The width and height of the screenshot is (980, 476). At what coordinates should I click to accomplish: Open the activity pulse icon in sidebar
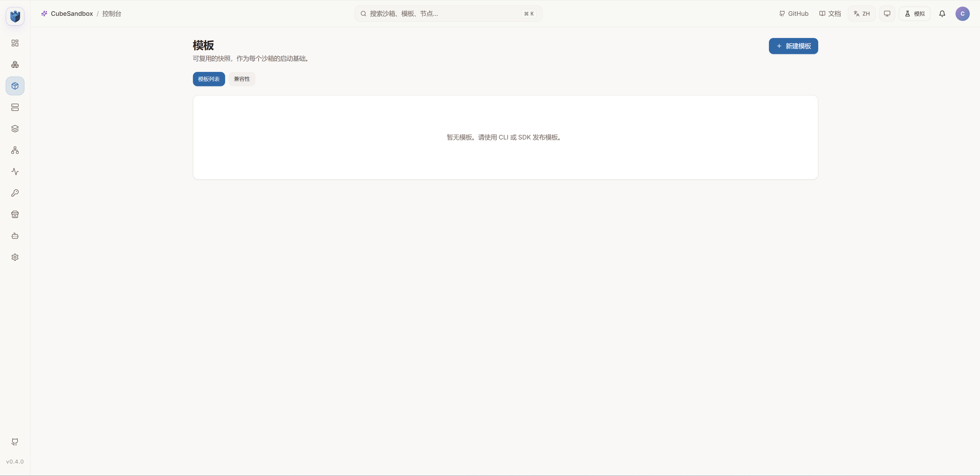tap(15, 172)
